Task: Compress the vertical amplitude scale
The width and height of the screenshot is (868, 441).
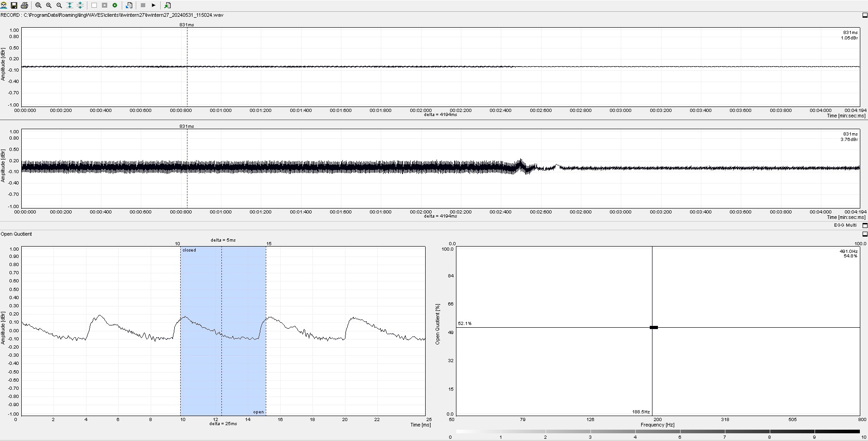Action: point(80,5)
